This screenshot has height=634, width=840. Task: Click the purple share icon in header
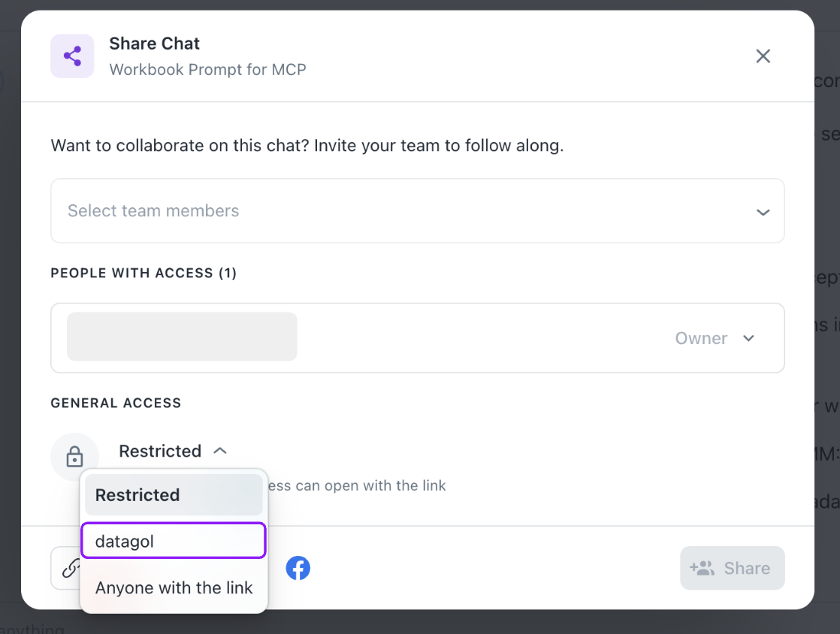point(72,56)
